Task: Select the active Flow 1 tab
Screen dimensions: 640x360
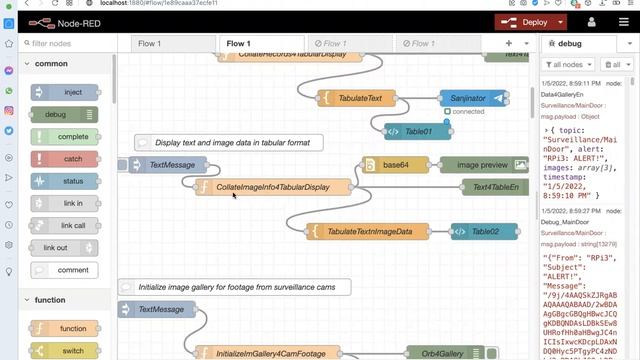Action: pos(262,43)
